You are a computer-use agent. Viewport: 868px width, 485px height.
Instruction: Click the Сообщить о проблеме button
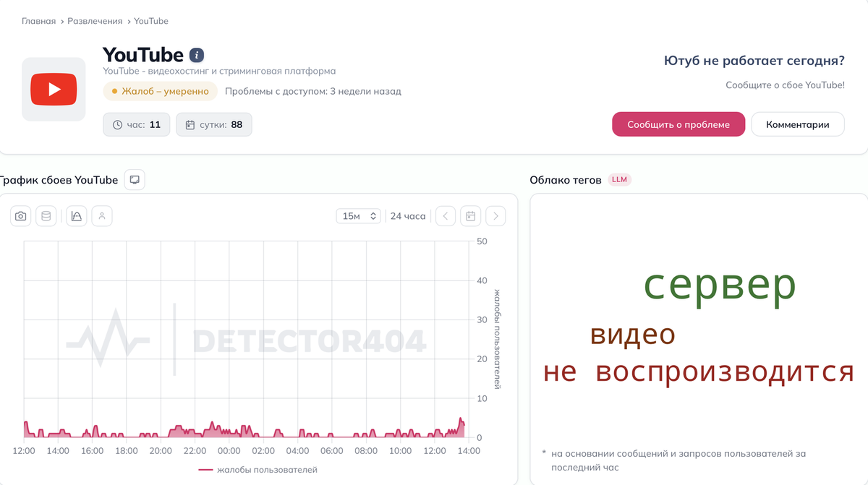(678, 124)
